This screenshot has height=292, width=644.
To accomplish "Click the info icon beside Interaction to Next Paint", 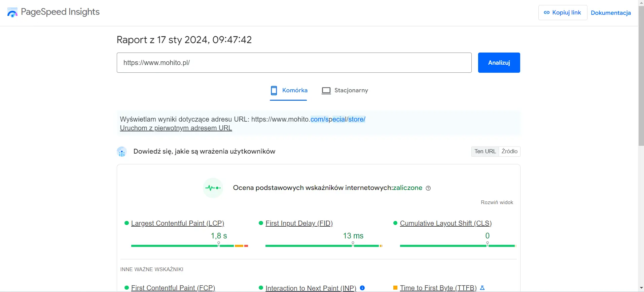I will [362, 288].
